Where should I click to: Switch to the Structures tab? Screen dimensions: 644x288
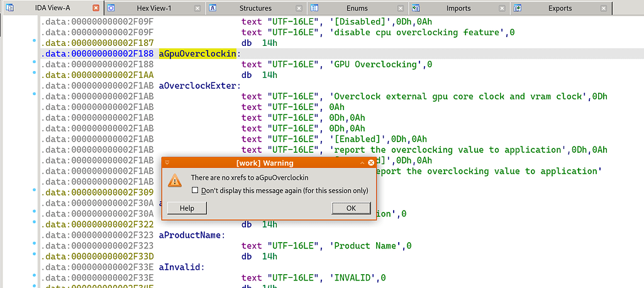[x=255, y=8]
